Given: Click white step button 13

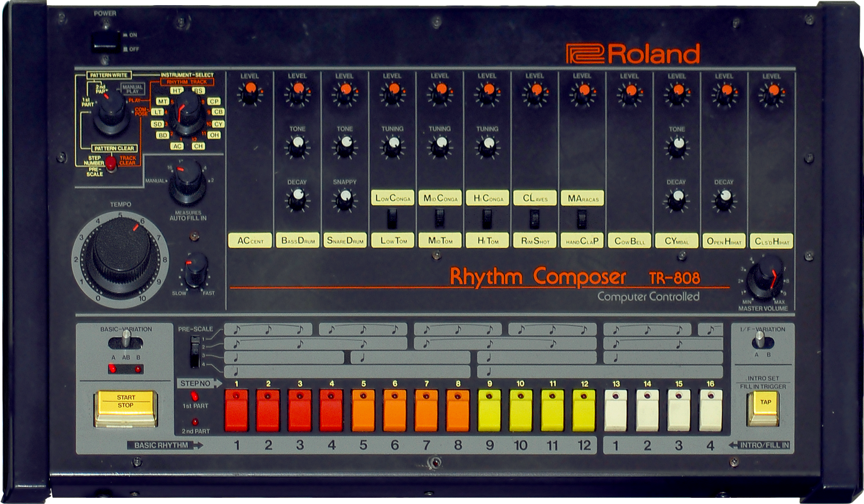Looking at the screenshot, I should [x=616, y=411].
